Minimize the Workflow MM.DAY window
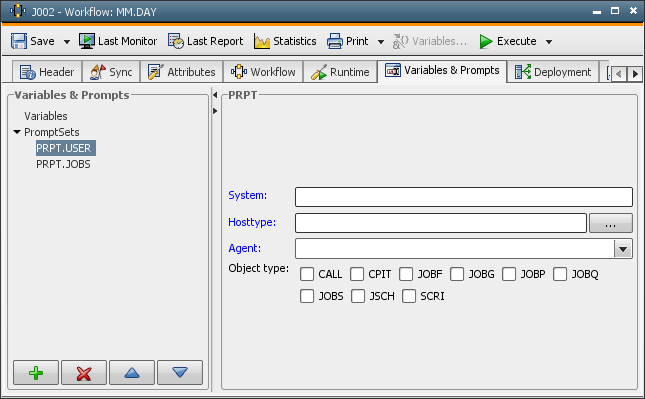 (x=597, y=12)
